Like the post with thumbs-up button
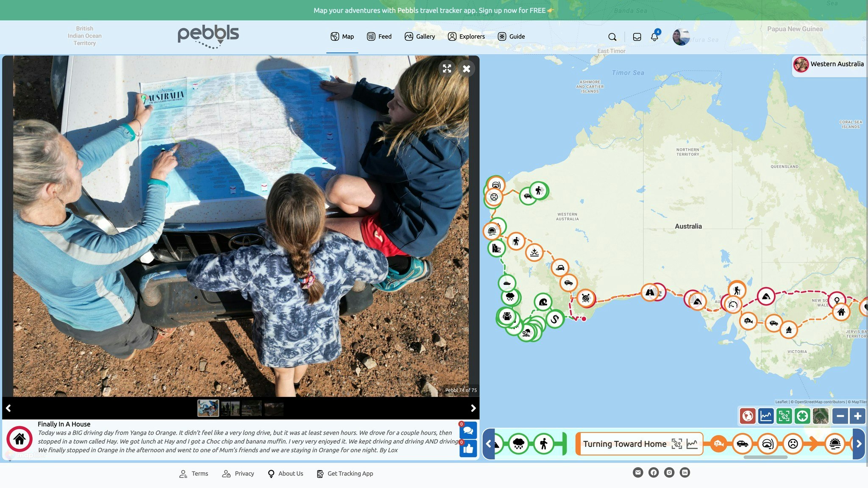Screen dimensions: 868x488 (468, 449)
